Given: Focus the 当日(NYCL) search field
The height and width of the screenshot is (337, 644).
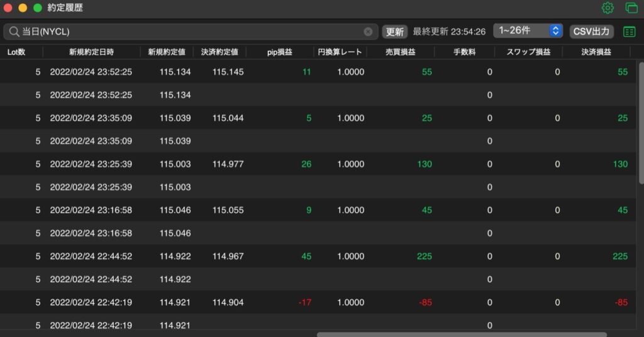Looking at the screenshot, I should pos(191,31).
